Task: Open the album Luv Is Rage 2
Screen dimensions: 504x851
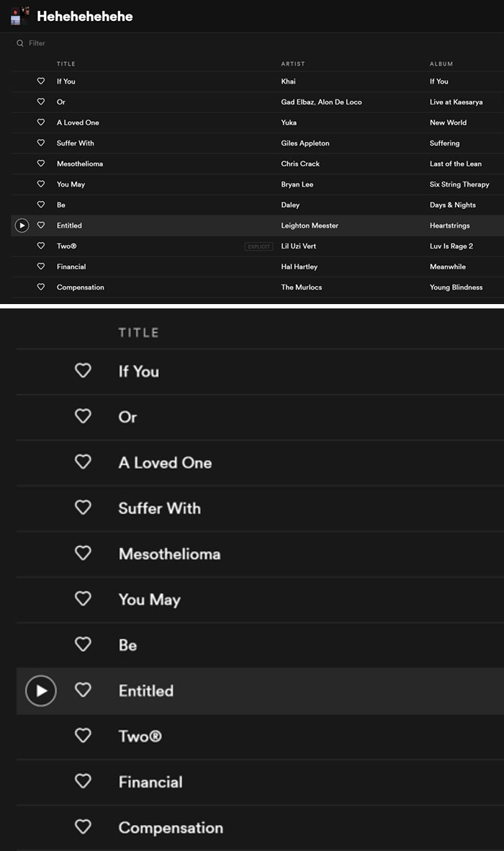Action: pos(451,246)
